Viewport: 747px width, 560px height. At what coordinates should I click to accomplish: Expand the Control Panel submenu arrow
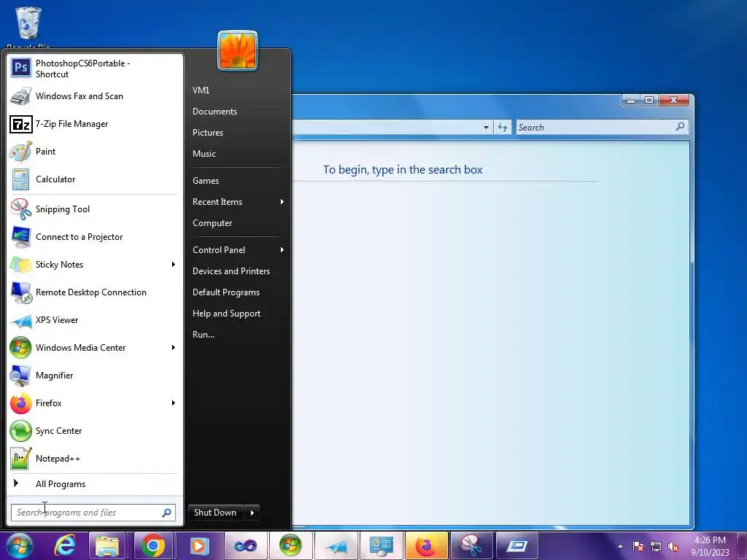282,250
